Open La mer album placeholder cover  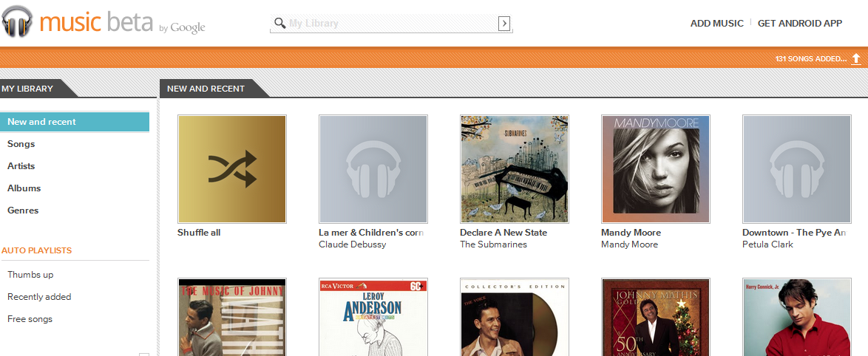[373, 168]
